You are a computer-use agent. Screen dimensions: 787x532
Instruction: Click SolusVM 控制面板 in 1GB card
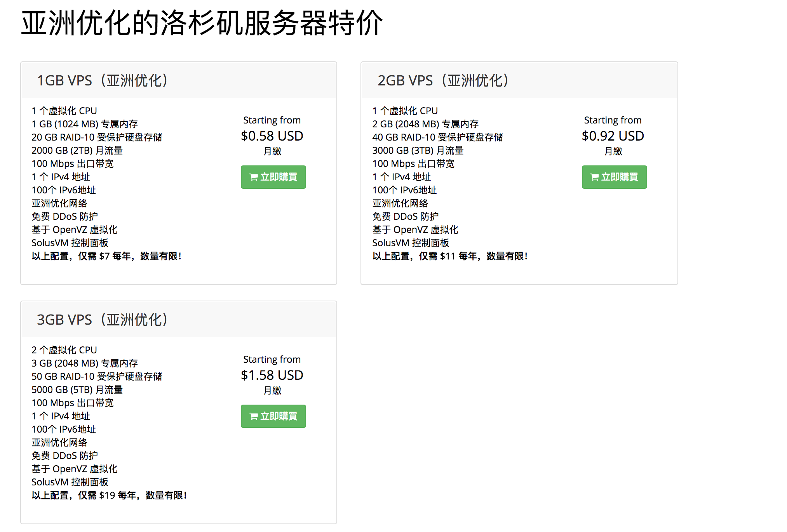tap(70, 243)
